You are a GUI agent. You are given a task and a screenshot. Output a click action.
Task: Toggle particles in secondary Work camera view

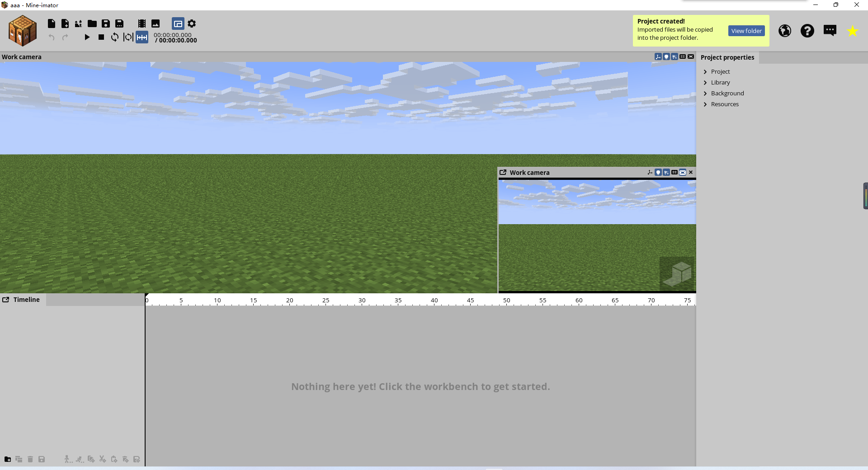666,172
